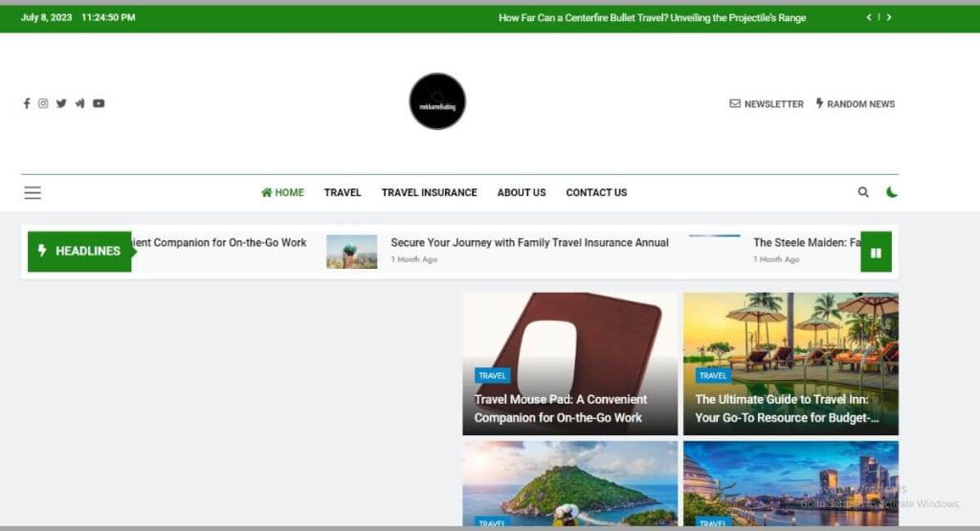Open Ultimate Guide to Travel Inn article

tap(787, 409)
